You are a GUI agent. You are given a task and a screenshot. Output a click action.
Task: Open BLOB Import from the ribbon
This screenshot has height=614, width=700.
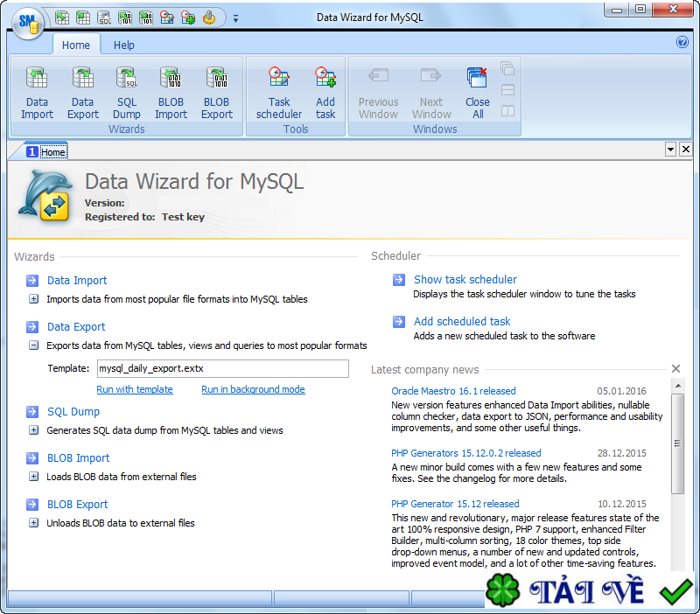tap(171, 93)
